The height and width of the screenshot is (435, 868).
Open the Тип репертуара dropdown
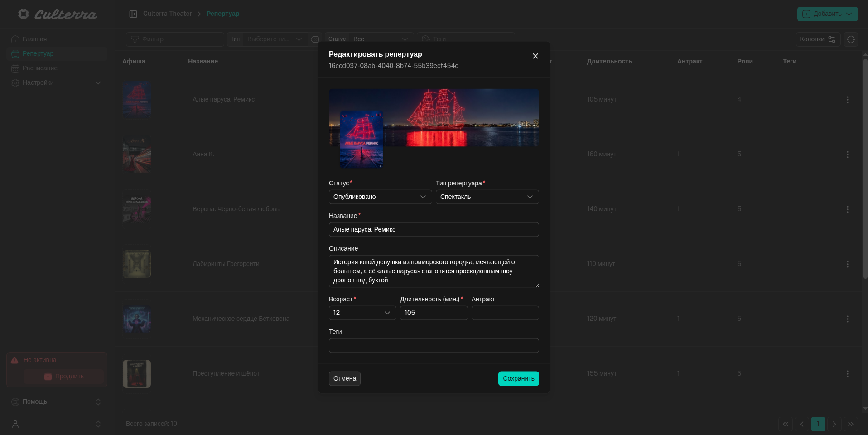487,197
